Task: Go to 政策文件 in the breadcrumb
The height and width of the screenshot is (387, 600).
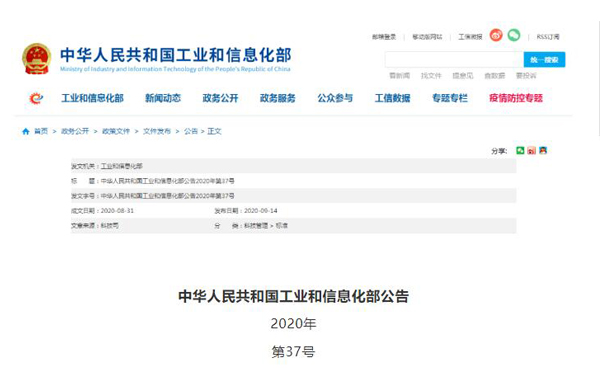Action: coord(116,131)
